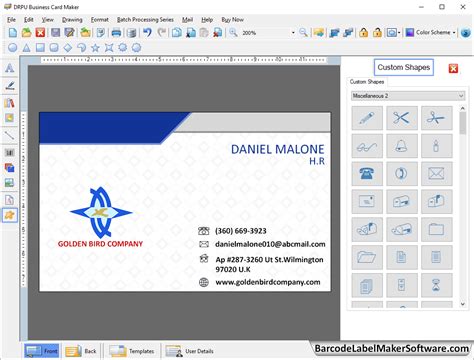Click the redo arrow icon
The height and width of the screenshot is (360, 474).
point(162,33)
